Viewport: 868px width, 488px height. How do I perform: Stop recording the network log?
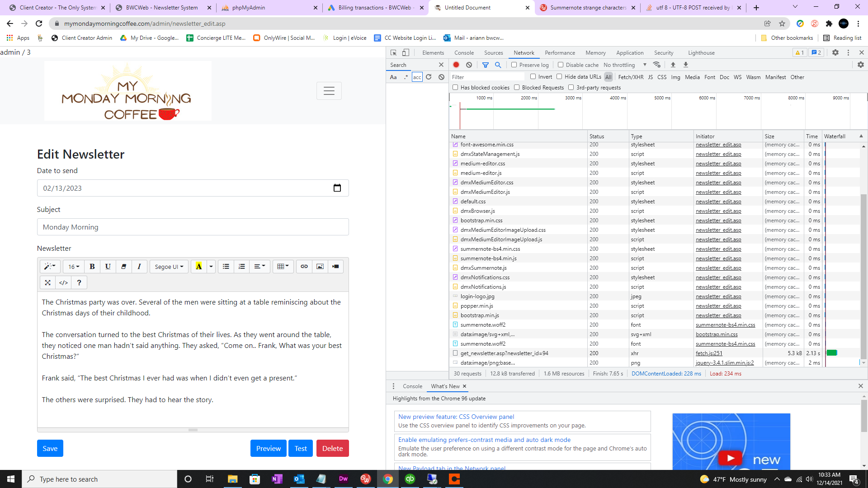coord(456,65)
